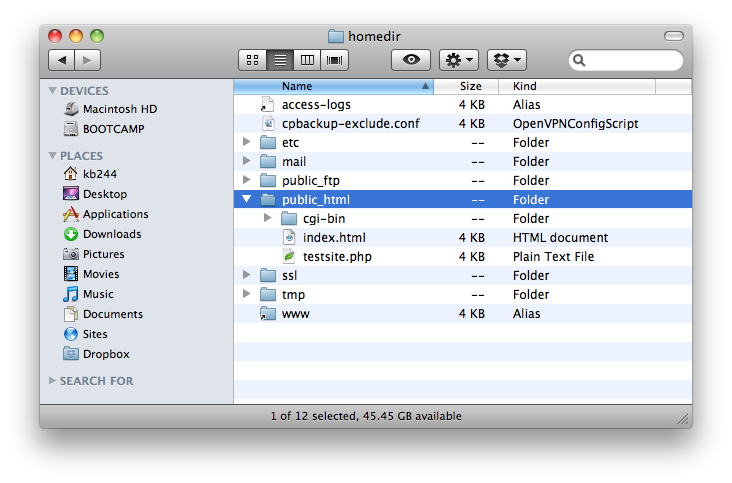Switch to list view
Image resolution: width=732 pixels, height=483 pixels.
(280, 60)
